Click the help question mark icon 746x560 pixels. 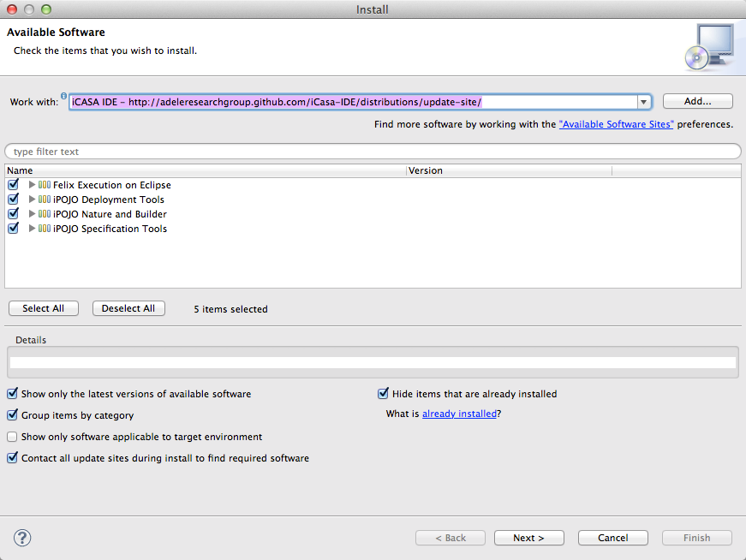coord(22,538)
